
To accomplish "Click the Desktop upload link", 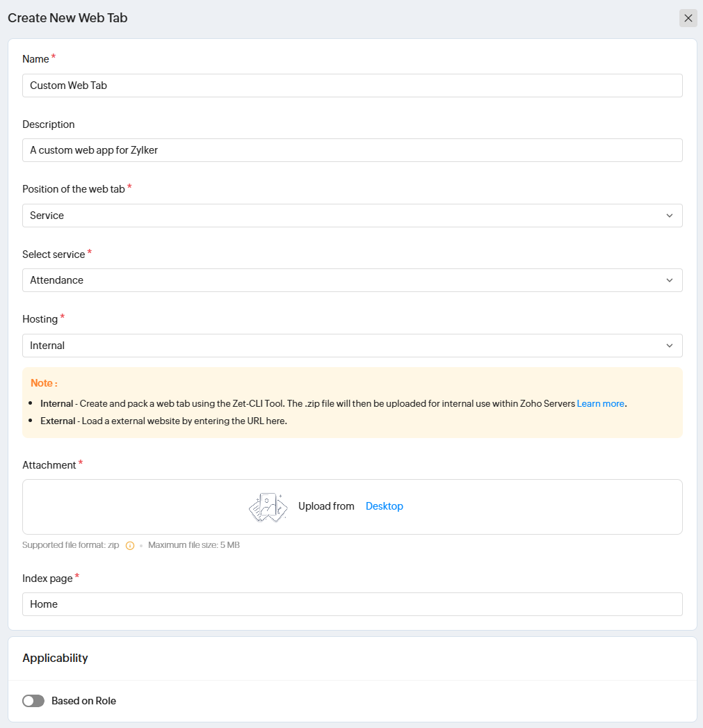I will click(x=385, y=506).
